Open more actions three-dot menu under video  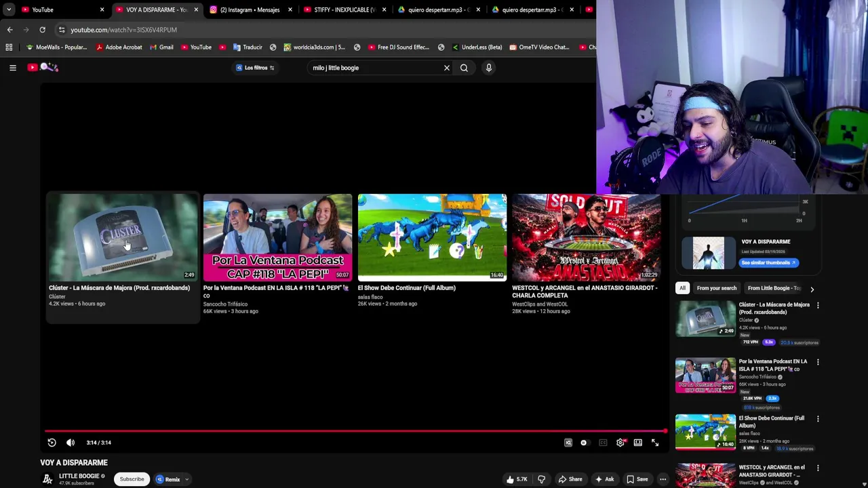663,479
